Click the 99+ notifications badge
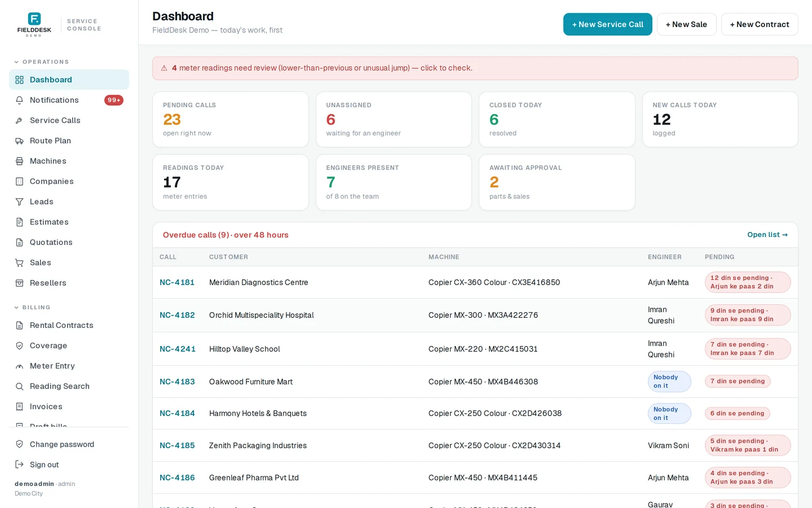The width and height of the screenshot is (812, 508). (x=114, y=100)
